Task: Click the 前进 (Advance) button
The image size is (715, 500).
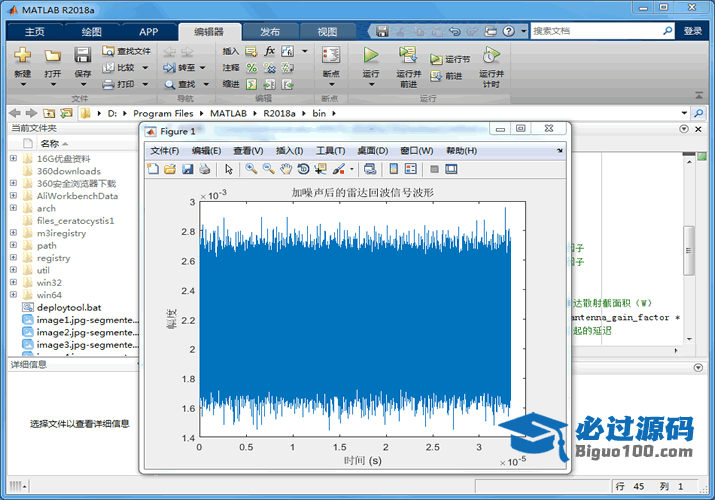Action: coord(446,76)
